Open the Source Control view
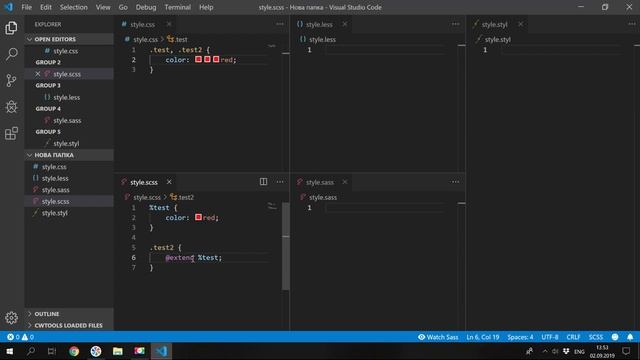The width and height of the screenshot is (640, 360). 11,80
